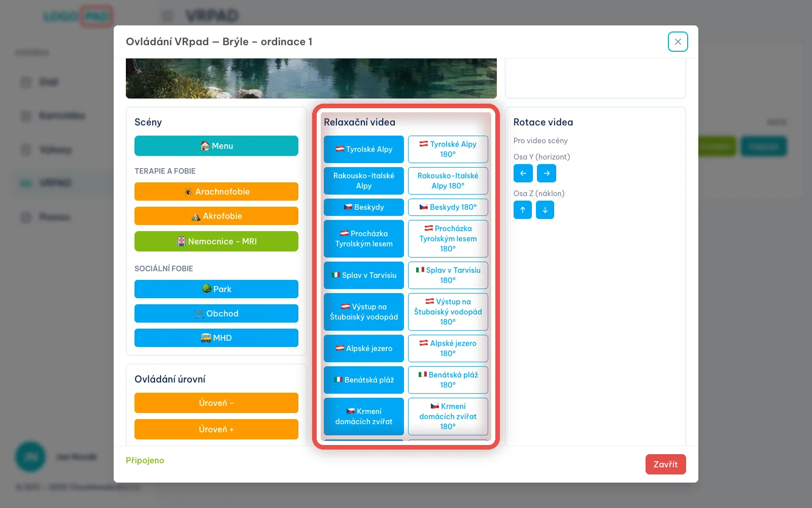The image size is (812, 508).
Task: Click the SOCIÁLNÍ FOBIE label
Action: click(x=163, y=269)
